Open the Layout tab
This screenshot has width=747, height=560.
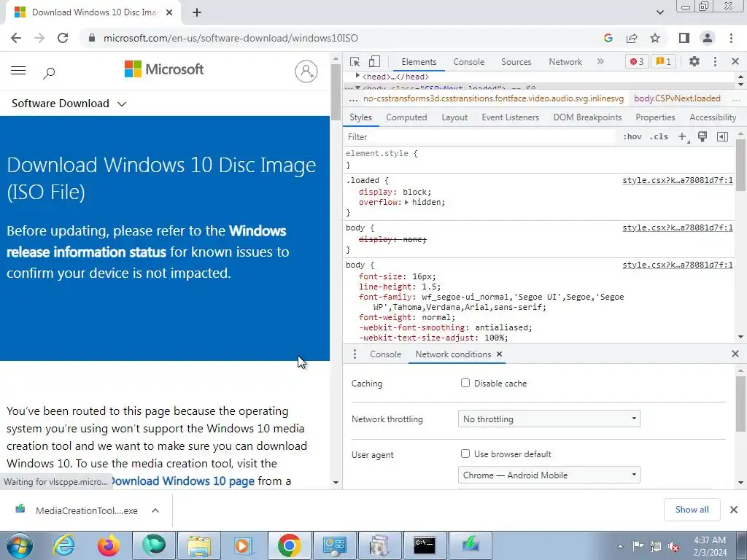tap(454, 117)
